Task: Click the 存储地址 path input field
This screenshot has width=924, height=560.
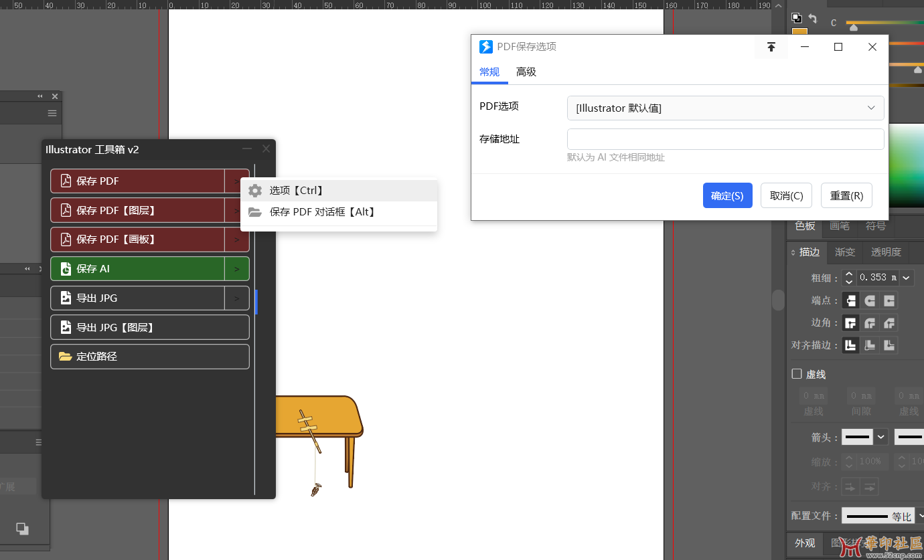Action: click(x=725, y=139)
